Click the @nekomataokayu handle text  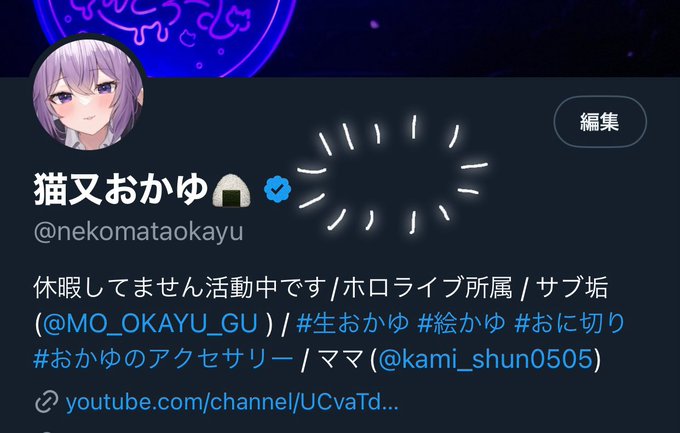click(138, 232)
